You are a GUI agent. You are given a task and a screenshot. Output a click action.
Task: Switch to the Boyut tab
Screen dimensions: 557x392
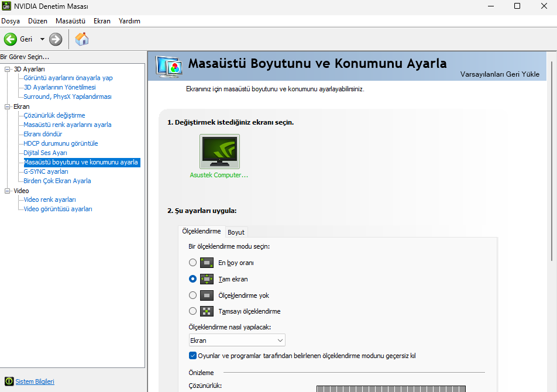pos(236,232)
